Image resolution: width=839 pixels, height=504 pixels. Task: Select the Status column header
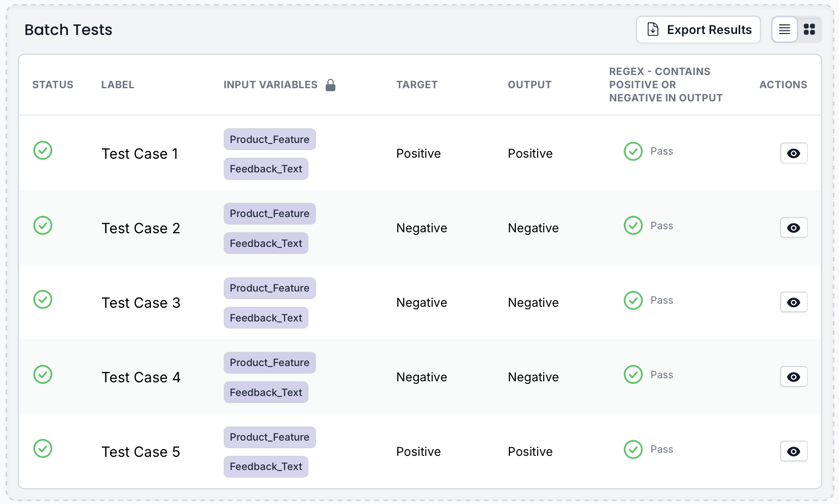point(53,85)
